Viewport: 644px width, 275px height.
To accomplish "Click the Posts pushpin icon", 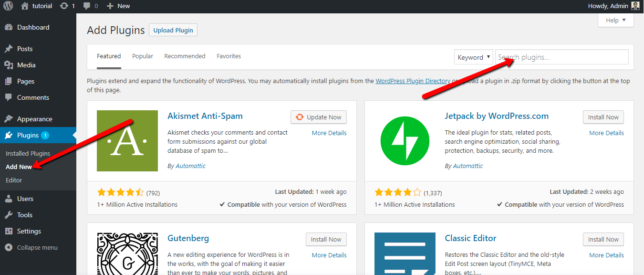I will pyautogui.click(x=9, y=49).
